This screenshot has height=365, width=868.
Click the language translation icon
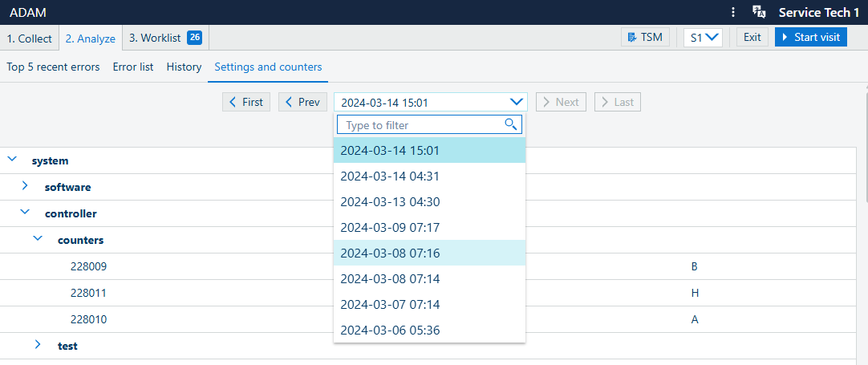(758, 12)
